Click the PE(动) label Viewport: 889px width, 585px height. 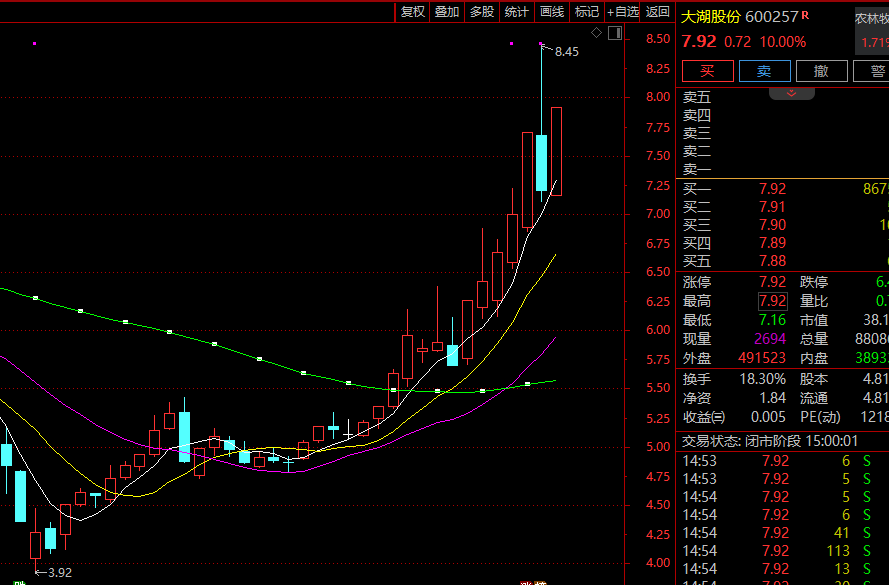(820, 418)
